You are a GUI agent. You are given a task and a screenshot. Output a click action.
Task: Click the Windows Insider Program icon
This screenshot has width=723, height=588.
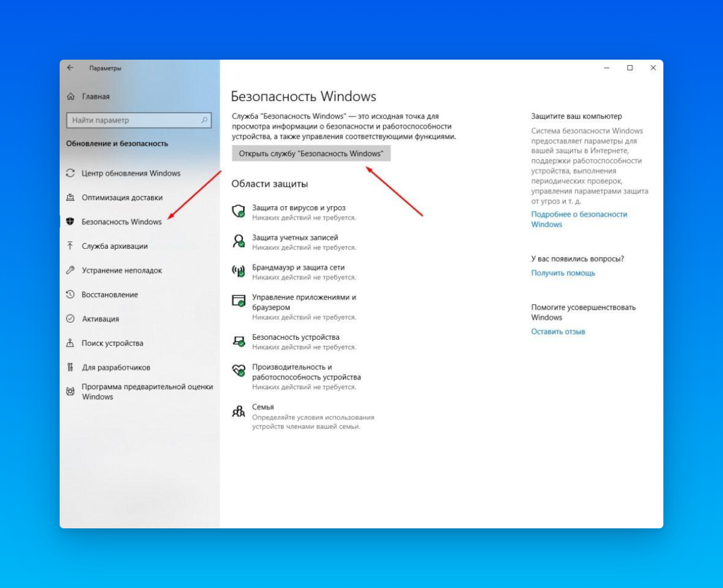(70, 392)
